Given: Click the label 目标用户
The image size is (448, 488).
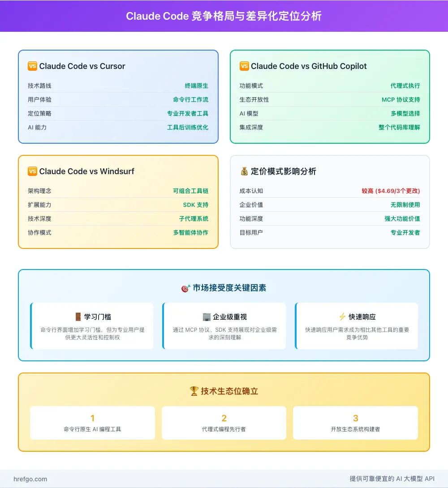Looking at the screenshot, I should click(251, 232).
